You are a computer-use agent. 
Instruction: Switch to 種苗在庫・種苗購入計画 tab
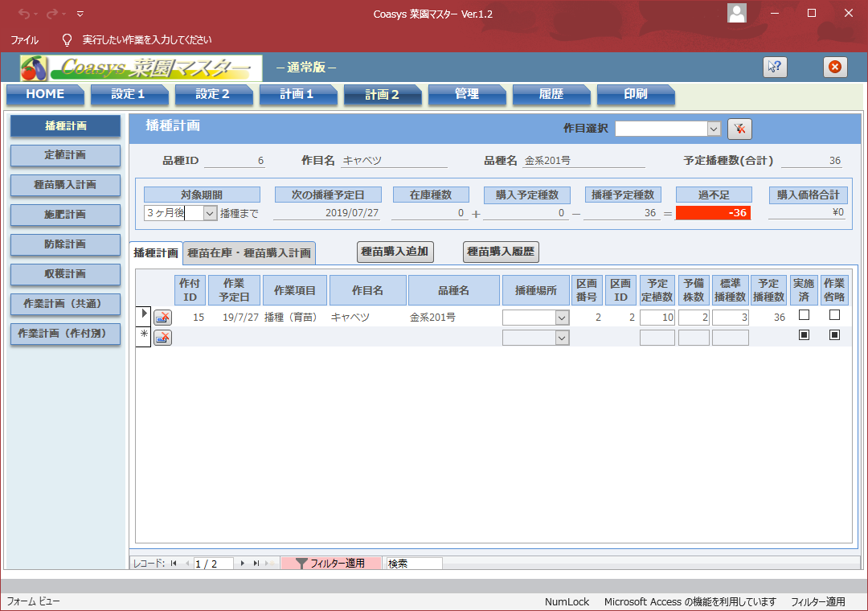[x=249, y=252]
